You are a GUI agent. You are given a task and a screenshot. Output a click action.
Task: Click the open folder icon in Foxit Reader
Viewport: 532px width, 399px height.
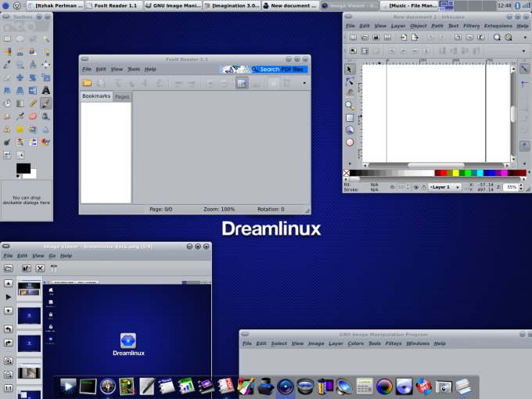88,83
